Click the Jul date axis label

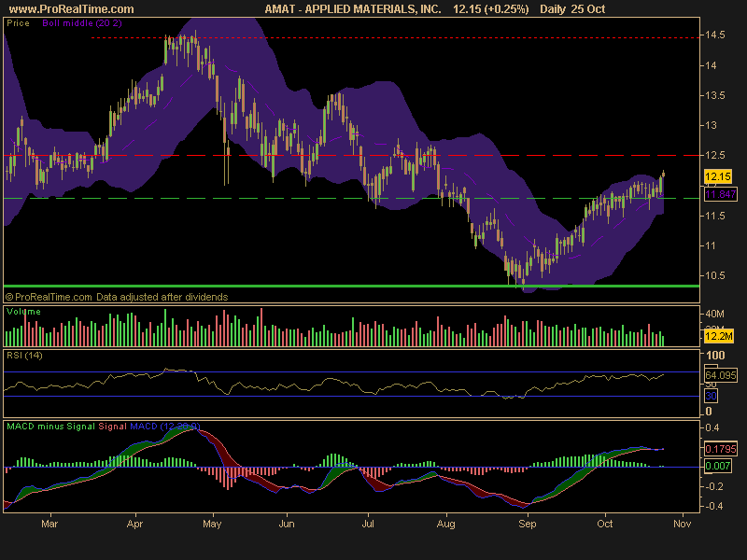click(368, 525)
